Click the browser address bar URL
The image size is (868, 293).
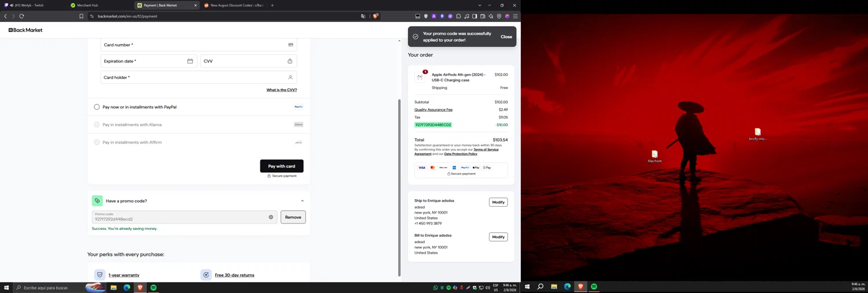coord(127,16)
